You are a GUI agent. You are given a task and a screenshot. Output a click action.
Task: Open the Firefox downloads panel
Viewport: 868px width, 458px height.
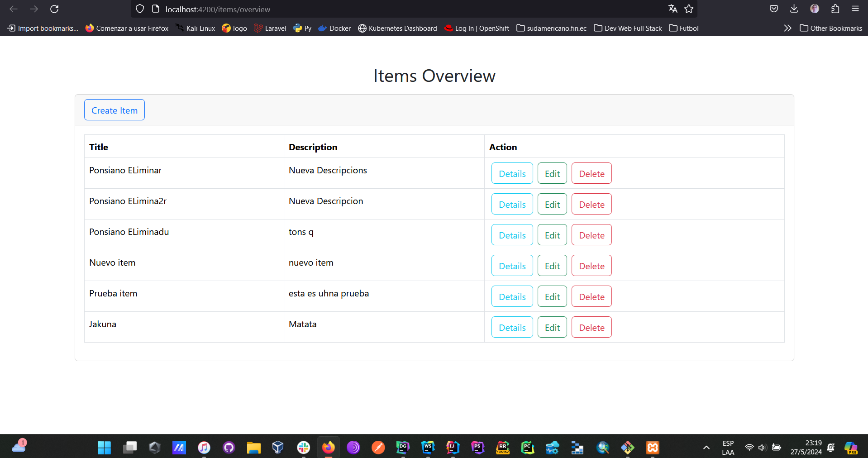(794, 9)
